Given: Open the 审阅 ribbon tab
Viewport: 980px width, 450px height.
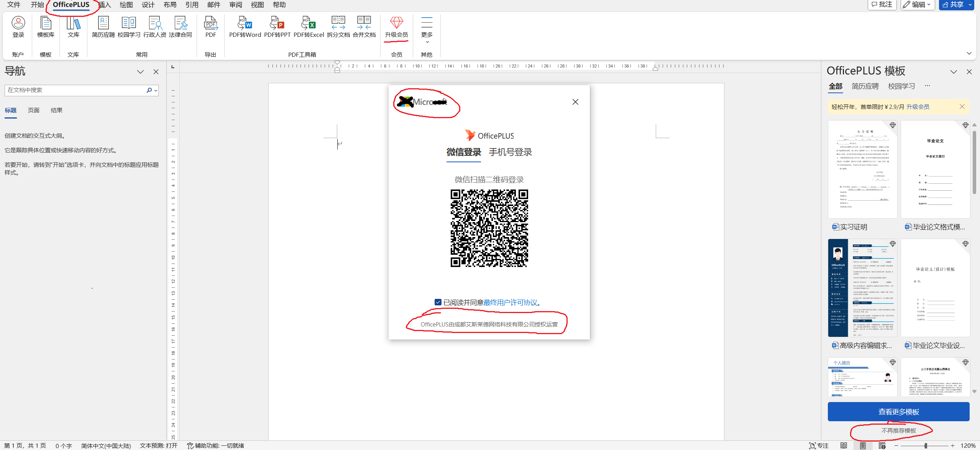Looking at the screenshot, I should tap(236, 5).
